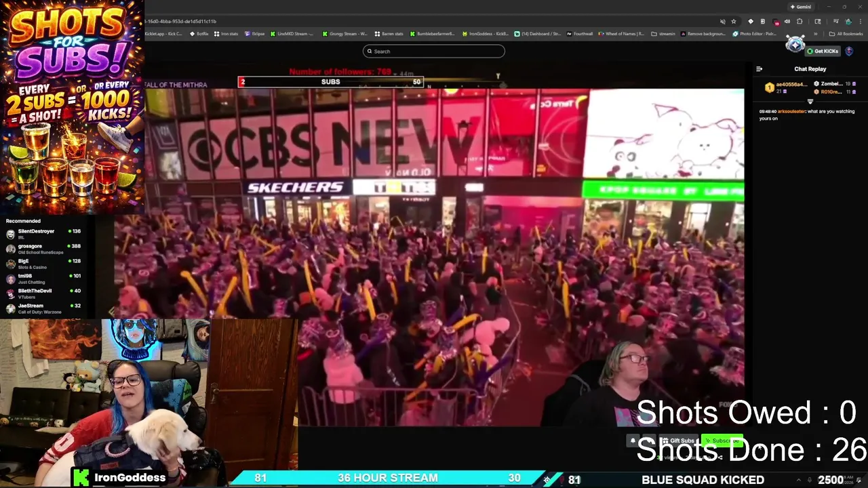Open the All Bookmarks folder

[x=846, y=34]
